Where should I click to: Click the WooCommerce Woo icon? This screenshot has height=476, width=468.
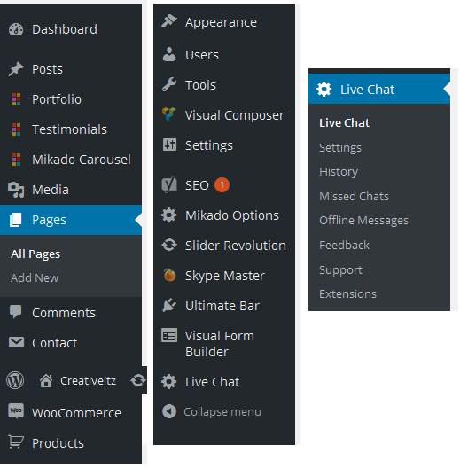point(16,411)
